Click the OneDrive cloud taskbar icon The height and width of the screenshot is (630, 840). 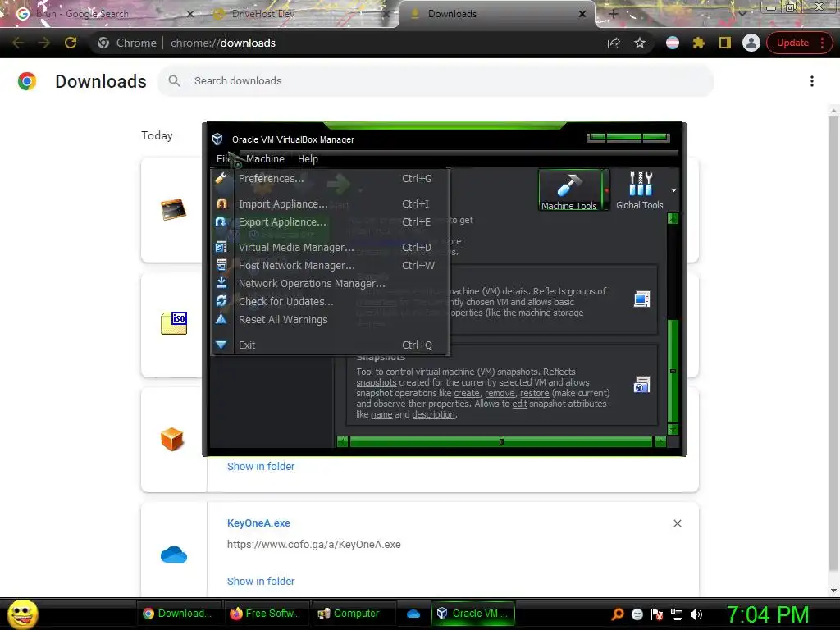pos(413,614)
